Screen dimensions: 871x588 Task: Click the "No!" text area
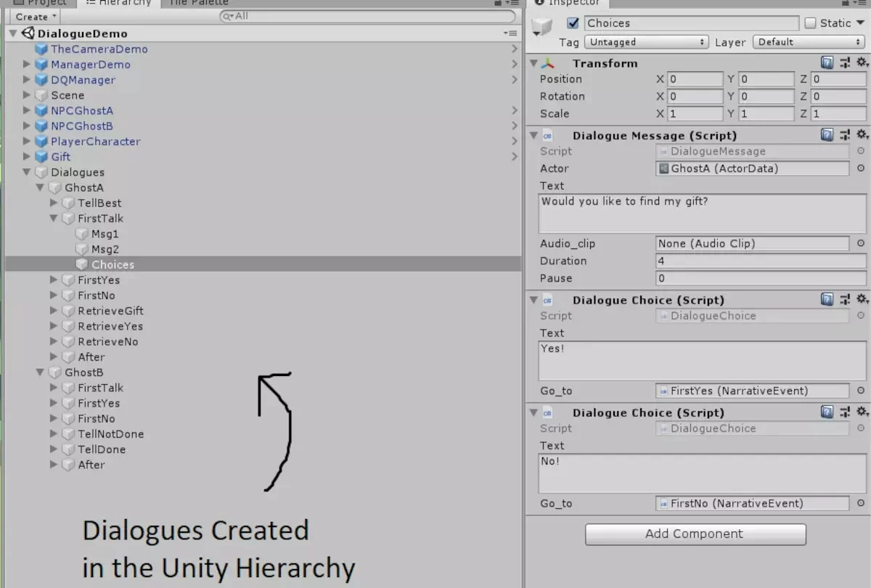pyautogui.click(x=702, y=474)
